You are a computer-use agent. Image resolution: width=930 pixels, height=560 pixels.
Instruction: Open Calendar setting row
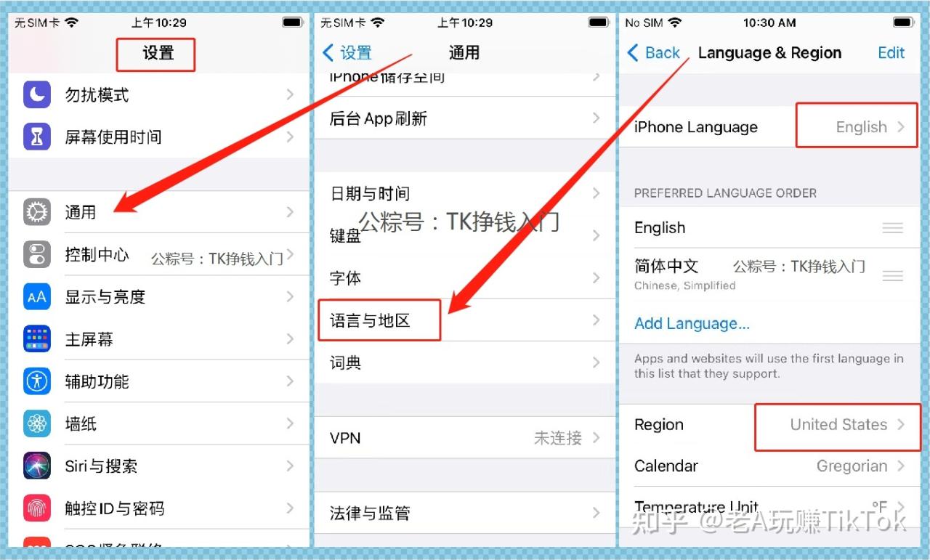point(769,466)
